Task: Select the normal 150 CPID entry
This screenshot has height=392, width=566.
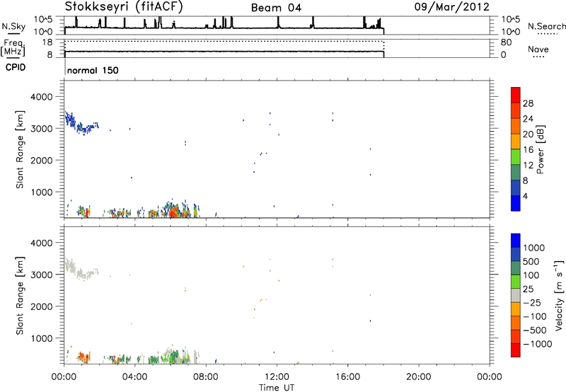Action: click(x=93, y=70)
